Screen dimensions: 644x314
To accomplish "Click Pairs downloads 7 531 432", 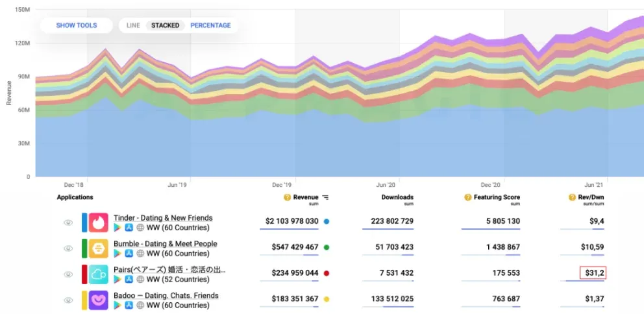I will (397, 273).
